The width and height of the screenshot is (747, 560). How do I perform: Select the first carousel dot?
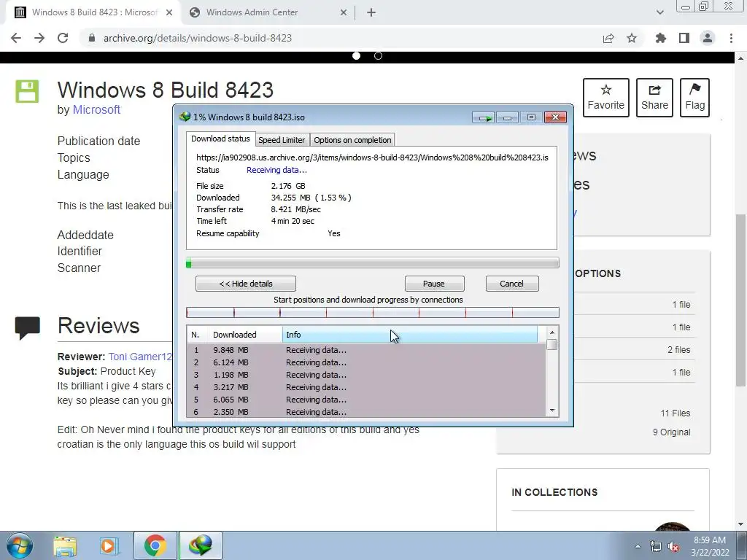[x=356, y=55]
